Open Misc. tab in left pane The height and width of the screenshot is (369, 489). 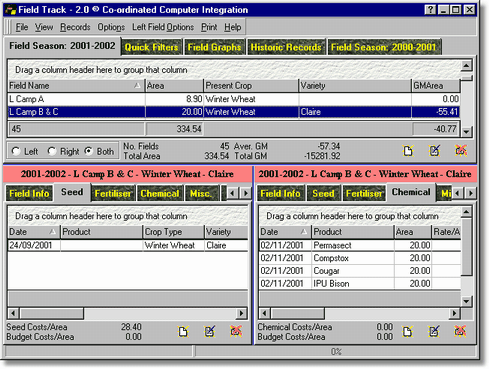201,193
